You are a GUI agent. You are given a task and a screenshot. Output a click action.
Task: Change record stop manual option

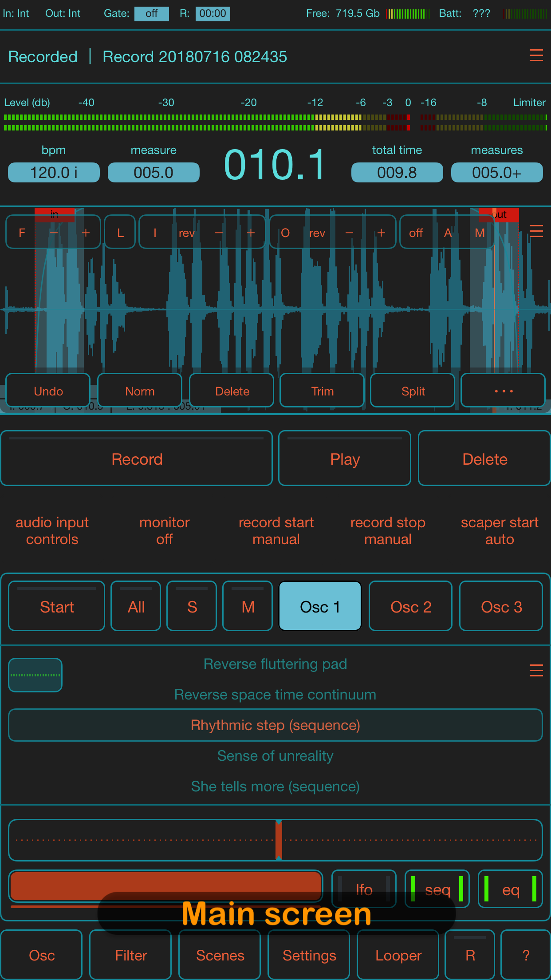tap(388, 530)
